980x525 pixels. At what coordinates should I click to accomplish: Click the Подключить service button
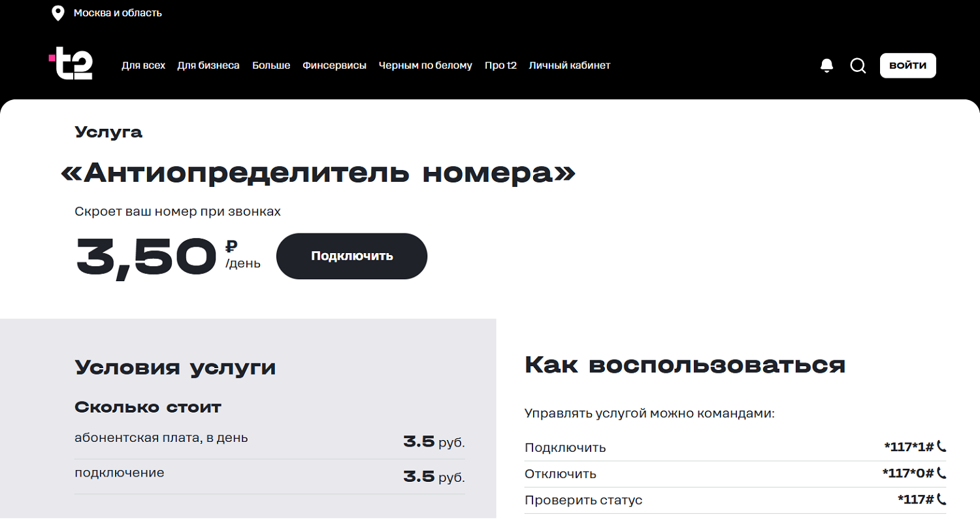[x=351, y=256]
